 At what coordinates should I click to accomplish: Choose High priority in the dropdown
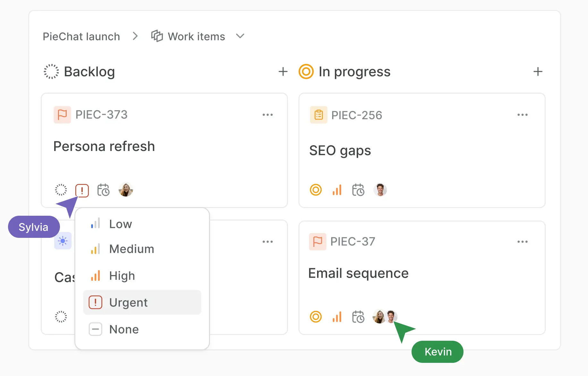pos(122,276)
